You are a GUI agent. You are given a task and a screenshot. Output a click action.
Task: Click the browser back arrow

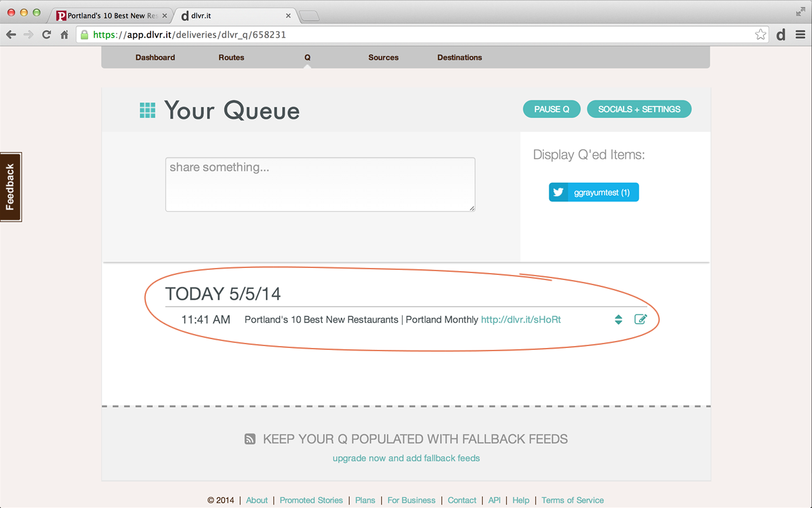11,35
